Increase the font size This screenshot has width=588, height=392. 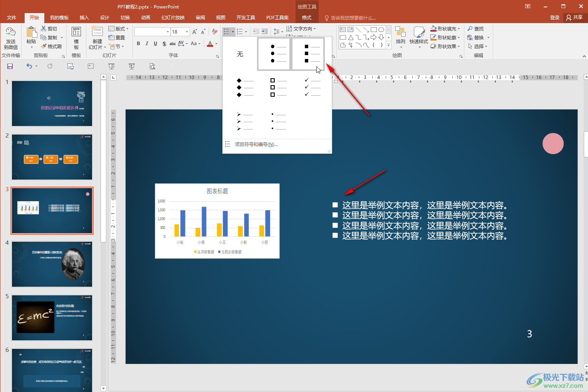click(x=195, y=32)
